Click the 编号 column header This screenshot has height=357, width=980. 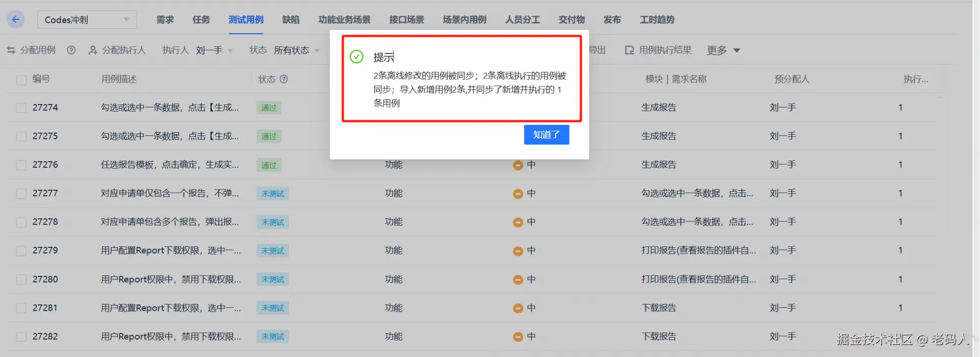coord(41,79)
